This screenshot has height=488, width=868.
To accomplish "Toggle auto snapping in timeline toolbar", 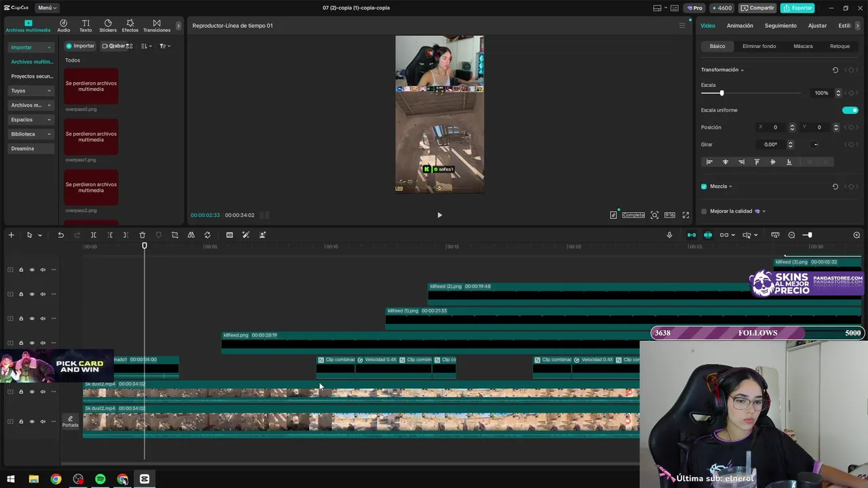I will (708, 235).
